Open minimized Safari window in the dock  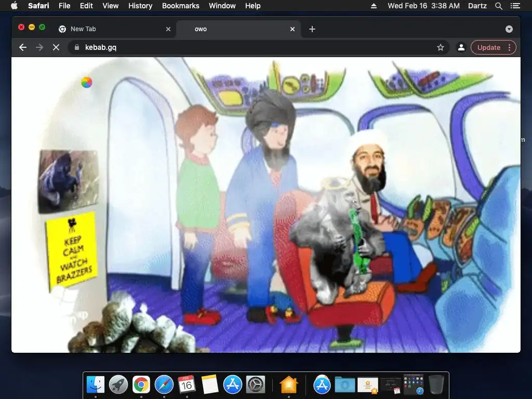414,385
